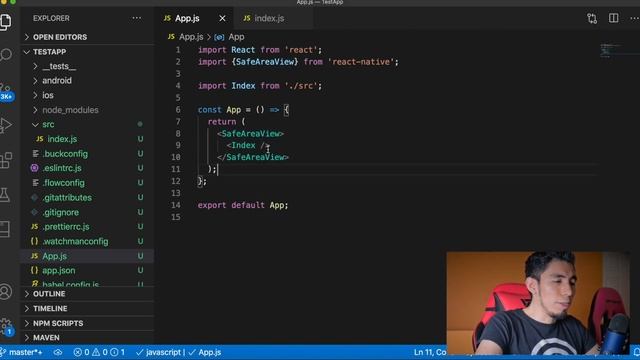Open Source Control view with 3K+ badge
Image resolution: width=640 pixels, height=360 pixels.
click(x=6, y=91)
